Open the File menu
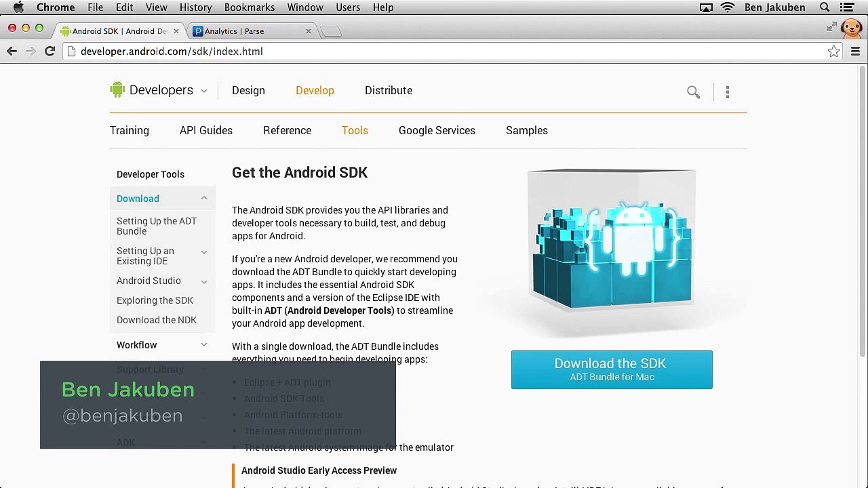868x488 pixels. (x=95, y=7)
